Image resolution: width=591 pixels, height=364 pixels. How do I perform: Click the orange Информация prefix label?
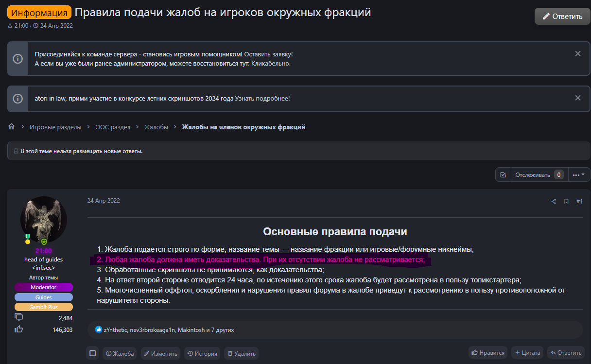[39, 13]
